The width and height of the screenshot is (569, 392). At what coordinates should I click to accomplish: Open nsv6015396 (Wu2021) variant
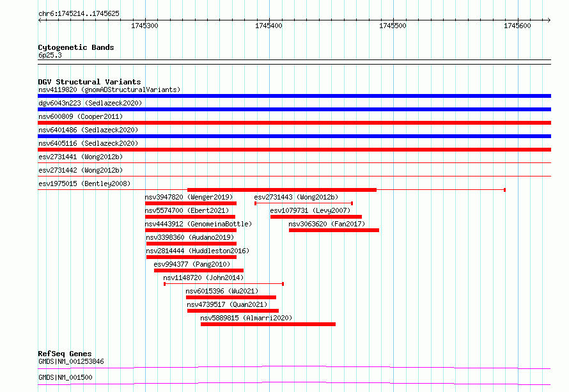coord(222,291)
